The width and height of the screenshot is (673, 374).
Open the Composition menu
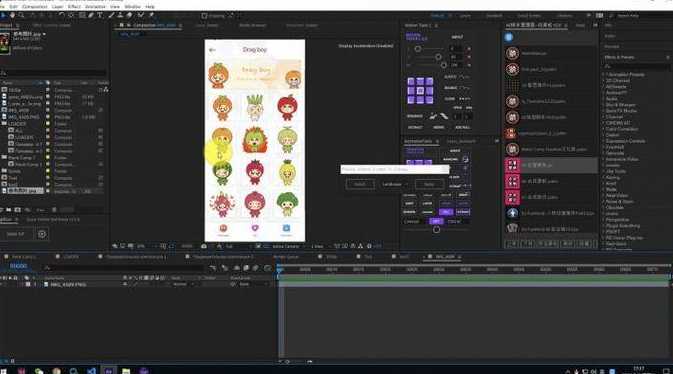click(x=35, y=6)
